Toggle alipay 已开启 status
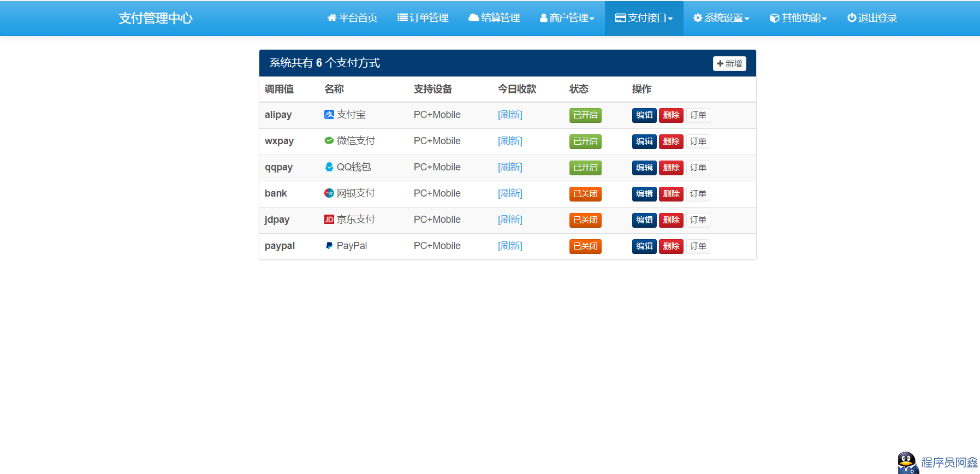The height and width of the screenshot is (474, 980). tap(585, 115)
